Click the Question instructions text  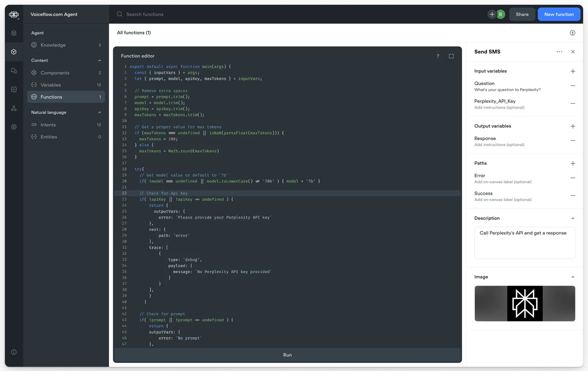pyautogui.click(x=507, y=90)
